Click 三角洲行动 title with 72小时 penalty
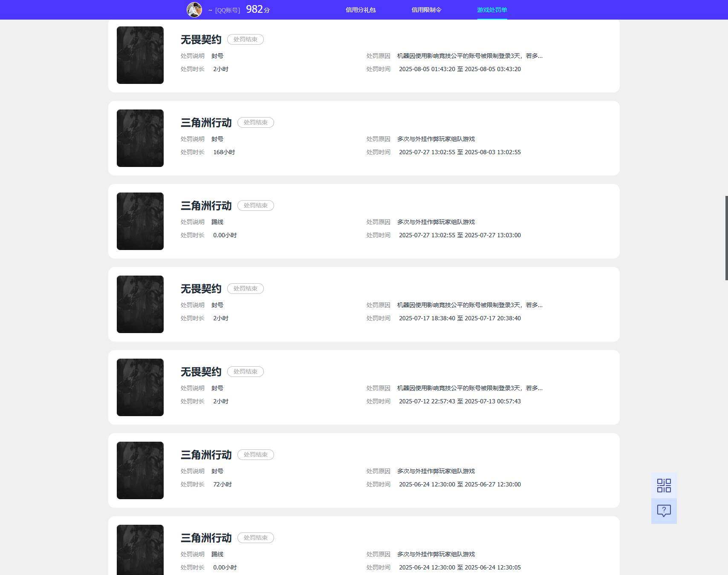Screen dimensions: 728x575 coord(206,455)
